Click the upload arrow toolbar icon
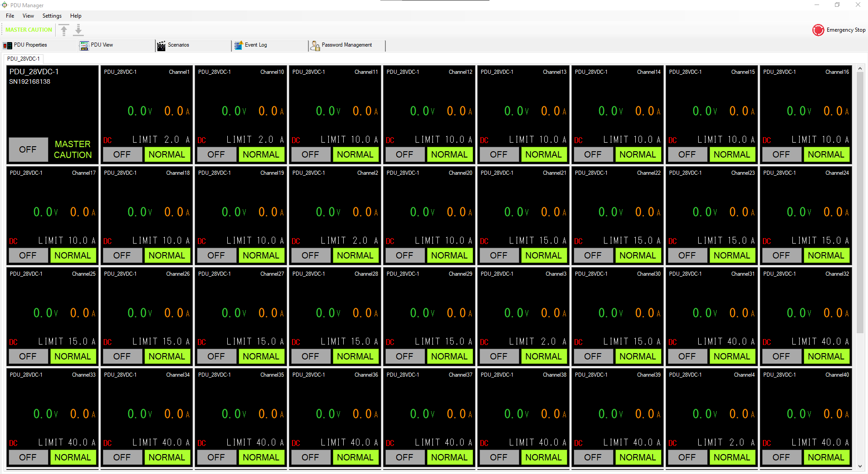This screenshot has height=474, width=868. pos(64,30)
